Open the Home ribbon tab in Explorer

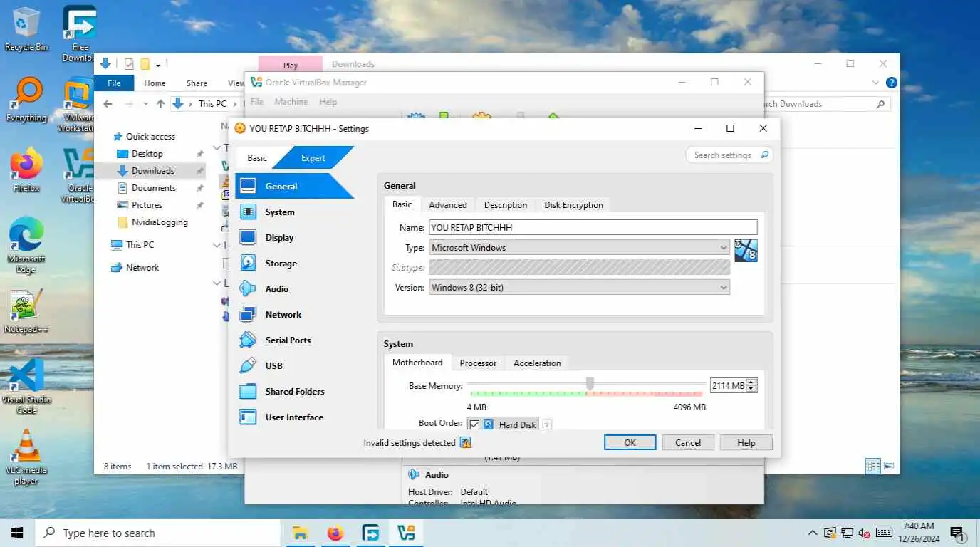(x=155, y=83)
